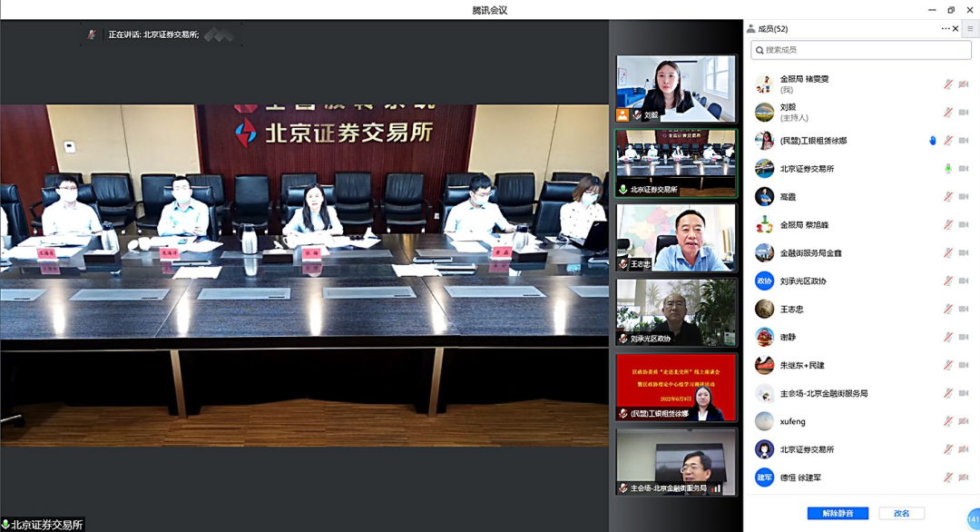Image resolution: width=980 pixels, height=532 pixels.
Task: Open the hamburger menu at the panel's top right
Action: pyautogui.click(x=970, y=29)
